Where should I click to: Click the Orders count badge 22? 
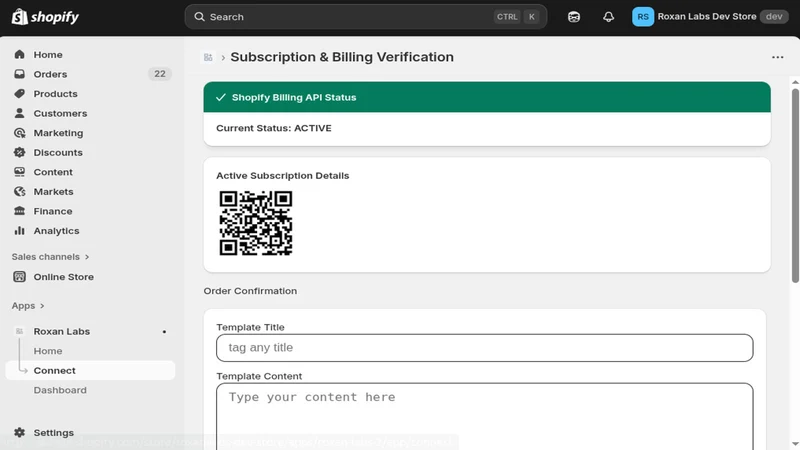click(160, 74)
